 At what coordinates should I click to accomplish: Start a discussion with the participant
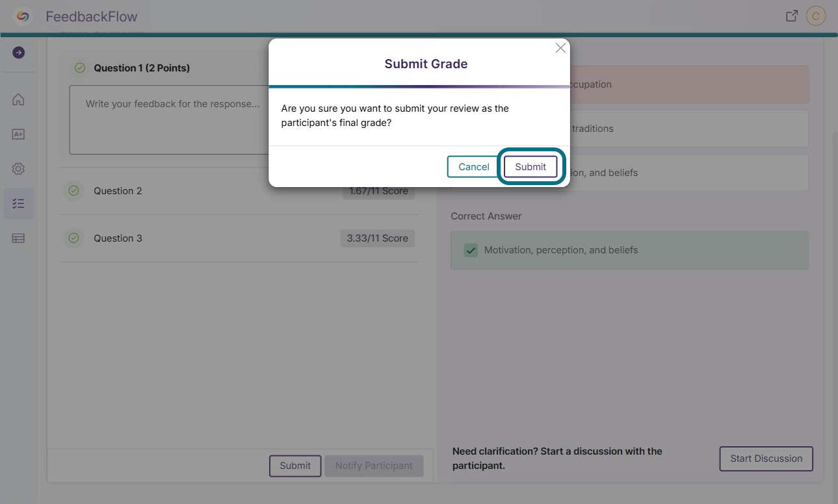tap(766, 459)
